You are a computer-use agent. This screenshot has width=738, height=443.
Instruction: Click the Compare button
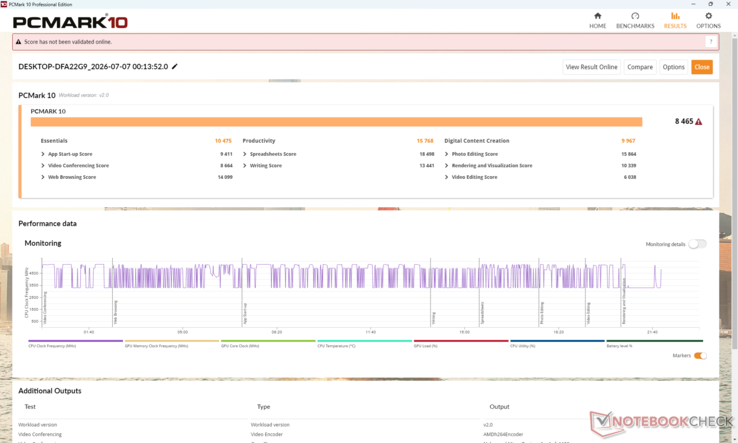tap(640, 67)
